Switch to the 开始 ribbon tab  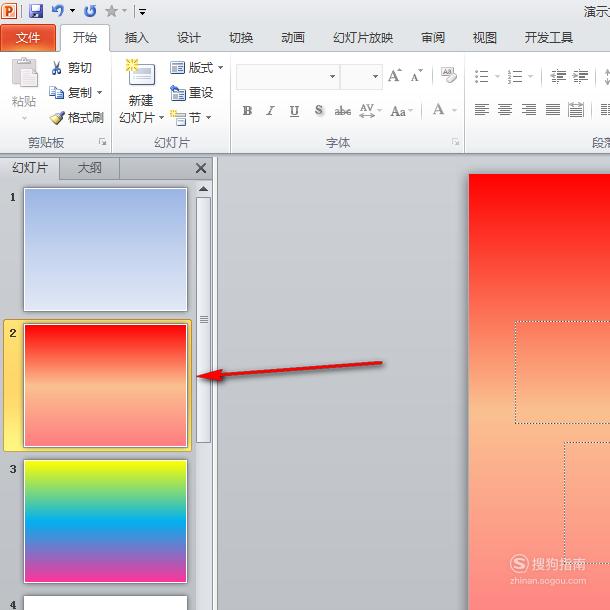click(85, 38)
